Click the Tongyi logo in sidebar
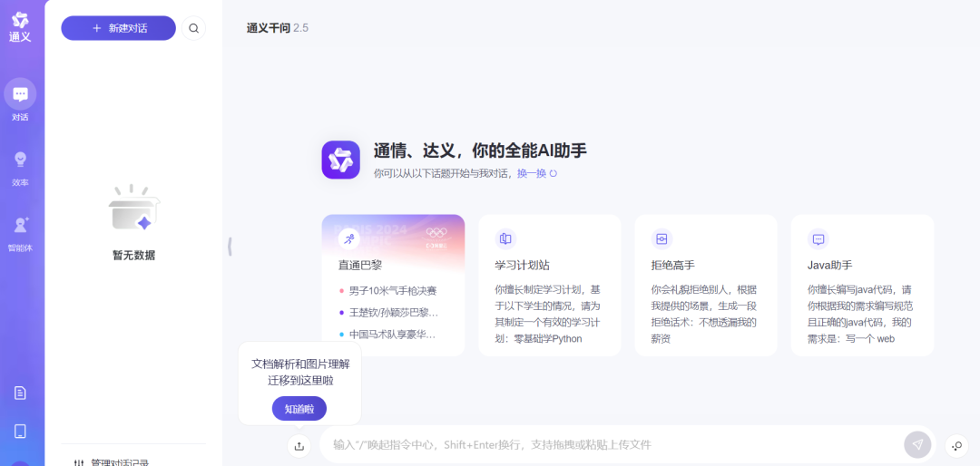This screenshot has width=980, height=466. (20, 27)
